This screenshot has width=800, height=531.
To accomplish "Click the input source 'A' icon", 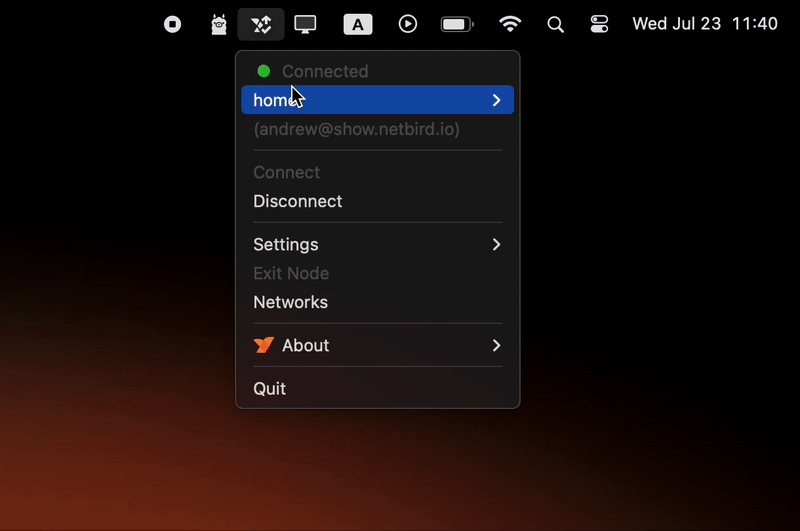I will pos(358,24).
